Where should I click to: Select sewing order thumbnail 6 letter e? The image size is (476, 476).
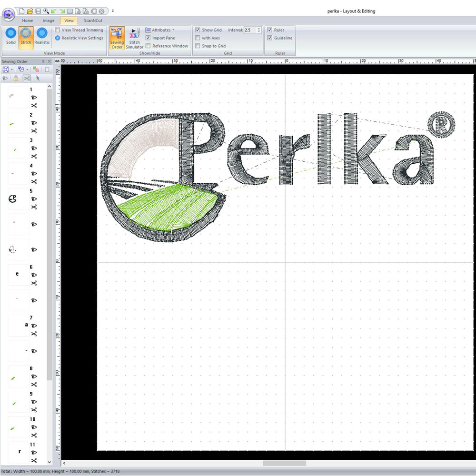19,275
